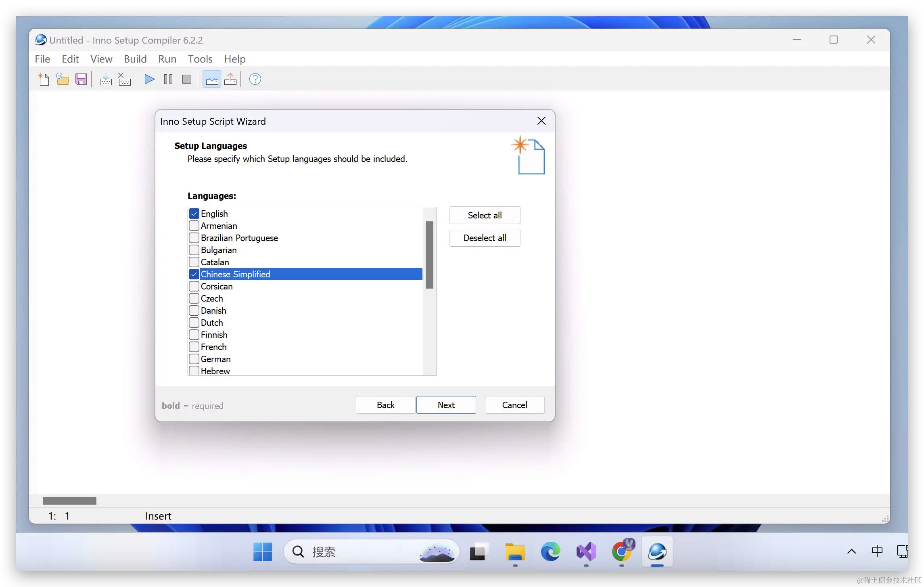This screenshot has height=587, width=924.
Task: Check the Bulgarian language checkbox
Action: pyautogui.click(x=194, y=250)
